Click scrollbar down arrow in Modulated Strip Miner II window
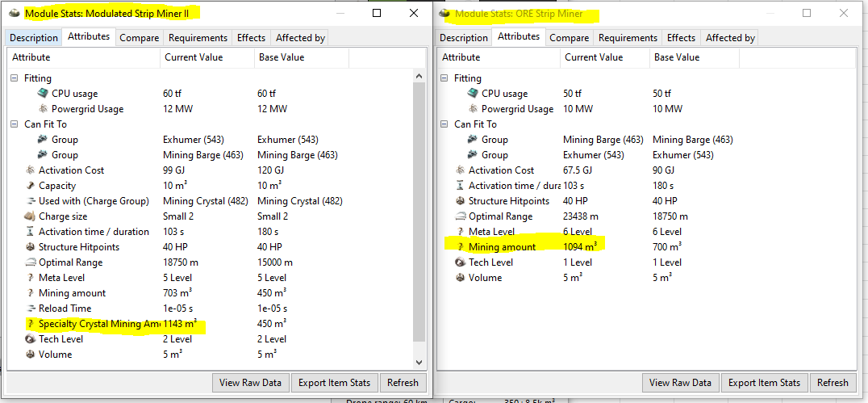 tap(419, 362)
